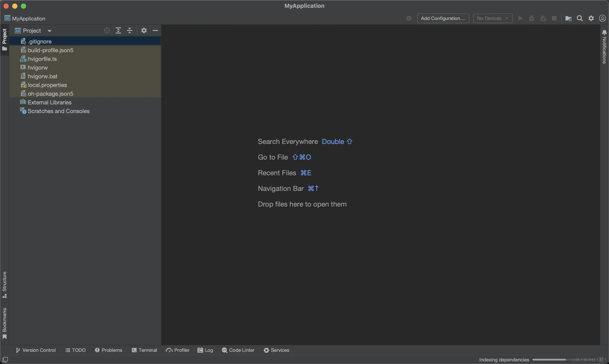Click the Navigation Bar hint text
This screenshot has width=609, height=364.
click(281, 189)
